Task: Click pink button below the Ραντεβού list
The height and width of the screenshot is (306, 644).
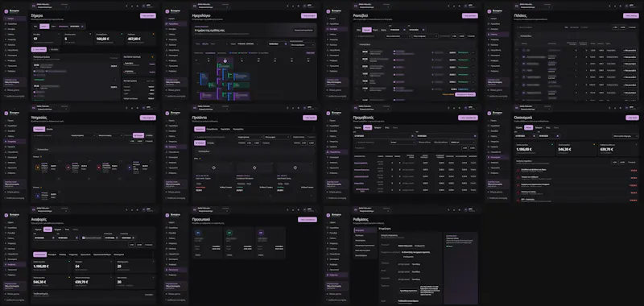Action: click(465, 94)
